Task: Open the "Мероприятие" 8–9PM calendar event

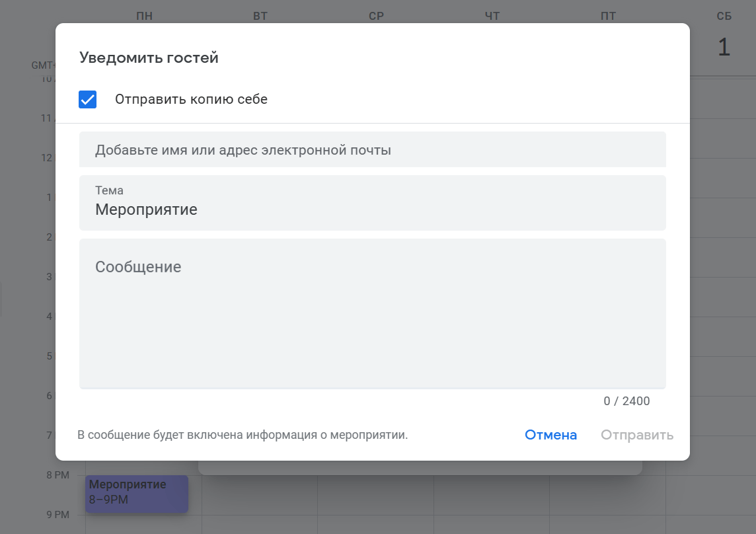Action: (137, 494)
